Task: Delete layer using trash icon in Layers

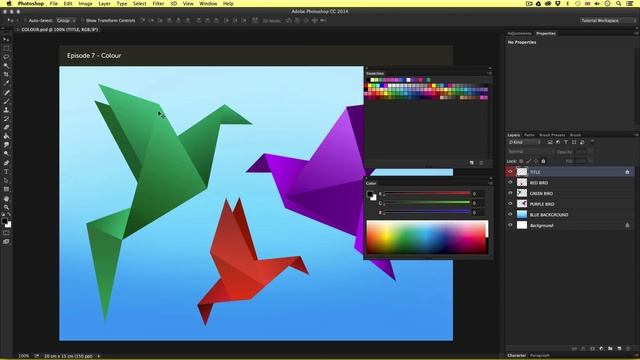Action: click(628, 349)
